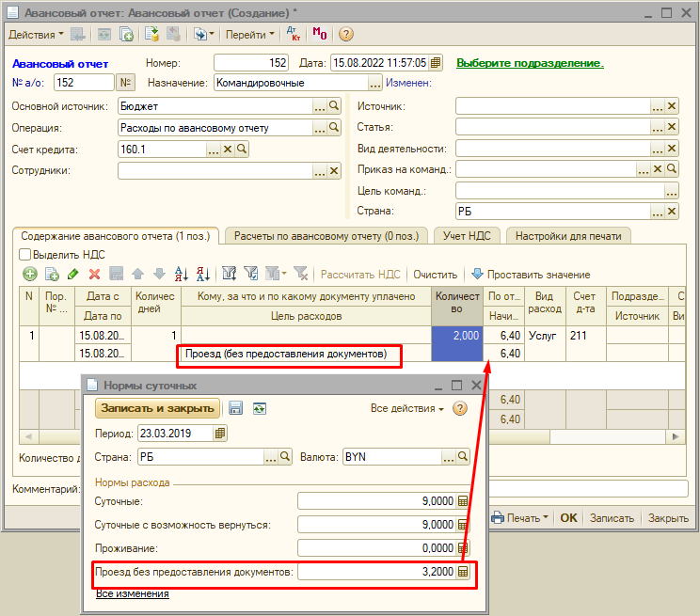The width and height of the screenshot is (700, 616).
Task: Open the Все изменения link
Action: tap(132, 593)
